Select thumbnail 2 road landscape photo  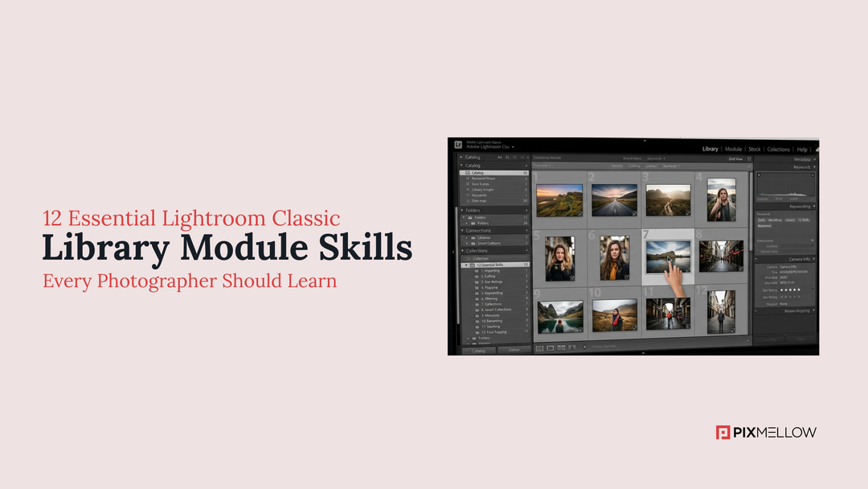pyautogui.click(x=614, y=200)
